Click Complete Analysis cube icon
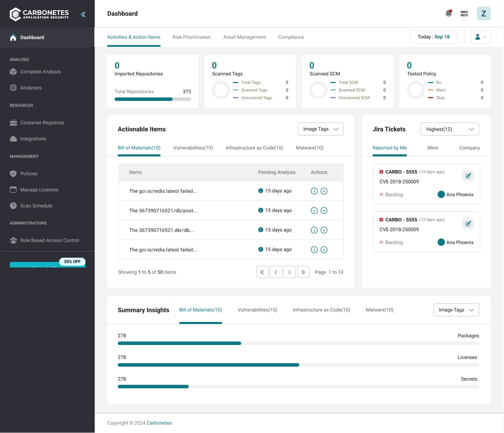This screenshot has height=433, width=504. point(13,72)
